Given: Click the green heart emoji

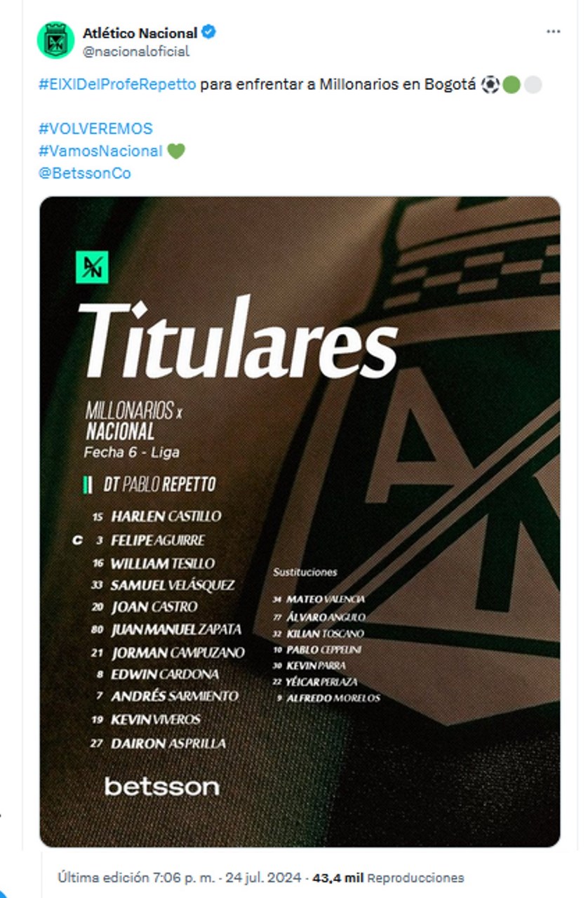Looking at the screenshot, I should [175, 151].
